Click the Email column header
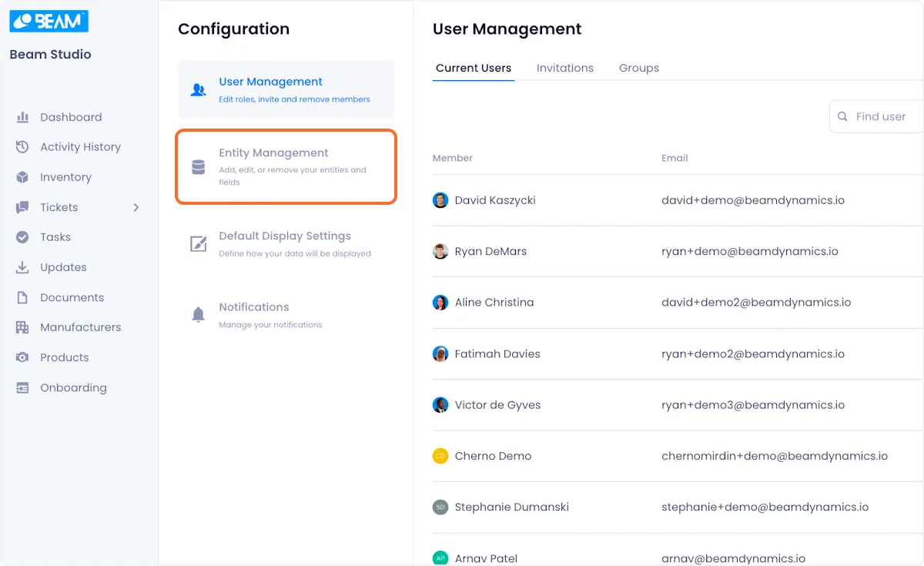The width and height of the screenshot is (924, 566). point(675,158)
